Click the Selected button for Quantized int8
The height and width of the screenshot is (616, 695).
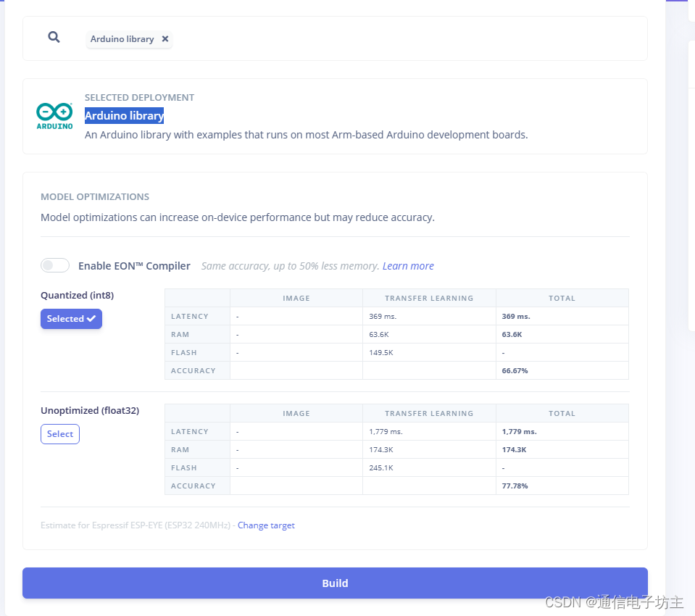71,319
